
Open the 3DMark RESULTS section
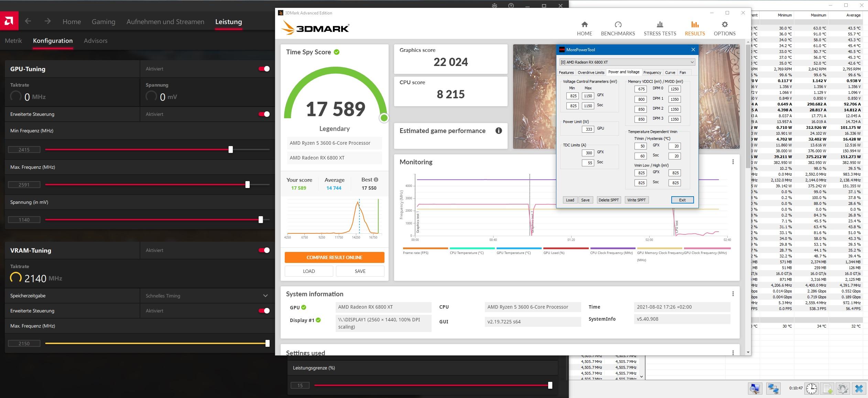[695, 28]
